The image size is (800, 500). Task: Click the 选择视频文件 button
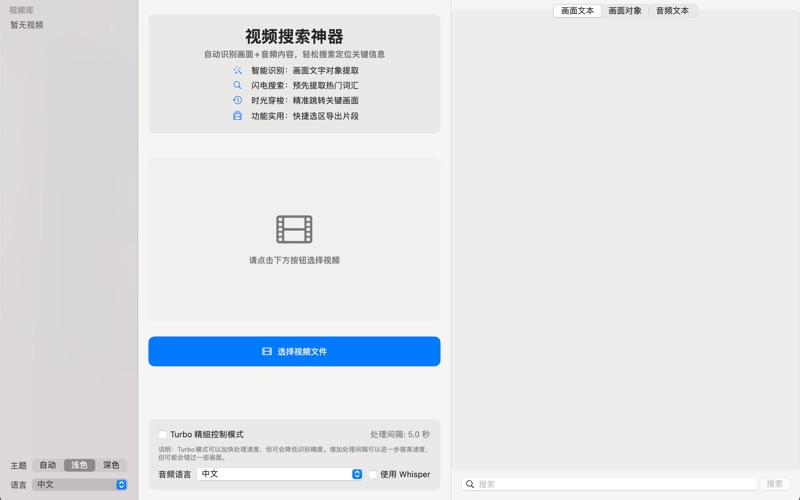tap(294, 351)
